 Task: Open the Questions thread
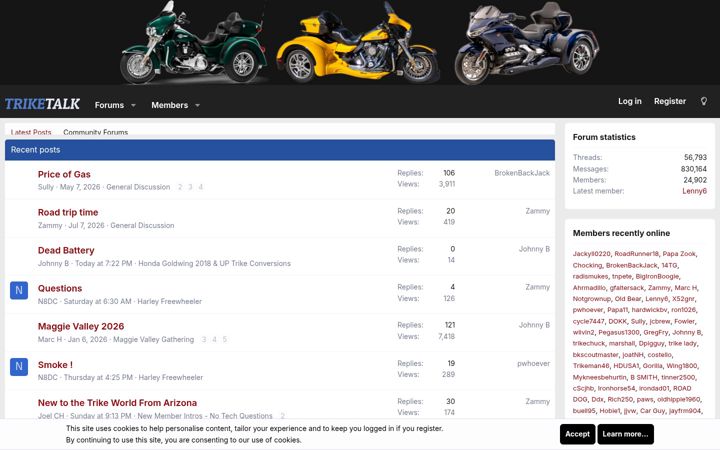pos(60,288)
